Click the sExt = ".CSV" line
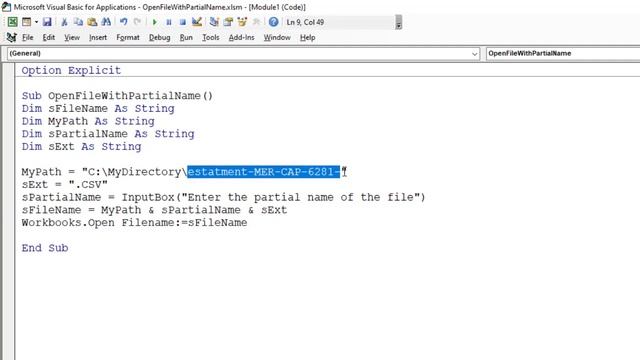The height and width of the screenshot is (360, 640). click(64, 184)
